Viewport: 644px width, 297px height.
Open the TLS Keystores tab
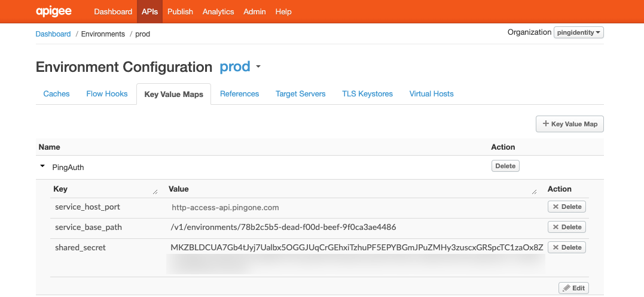click(367, 93)
